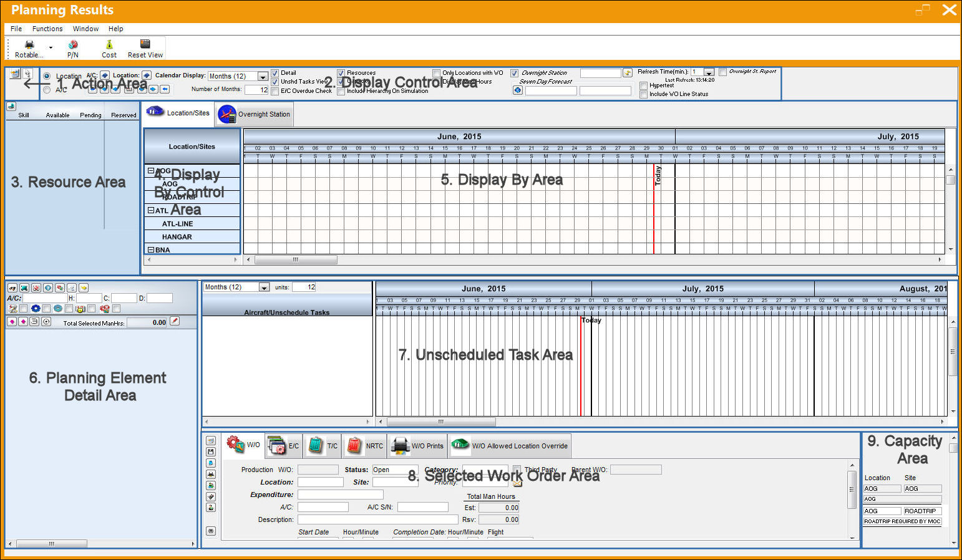Viewport: 962px width, 560px height.
Task: Click the bottom icon in W/O sidebar
Action: tap(211, 531)
